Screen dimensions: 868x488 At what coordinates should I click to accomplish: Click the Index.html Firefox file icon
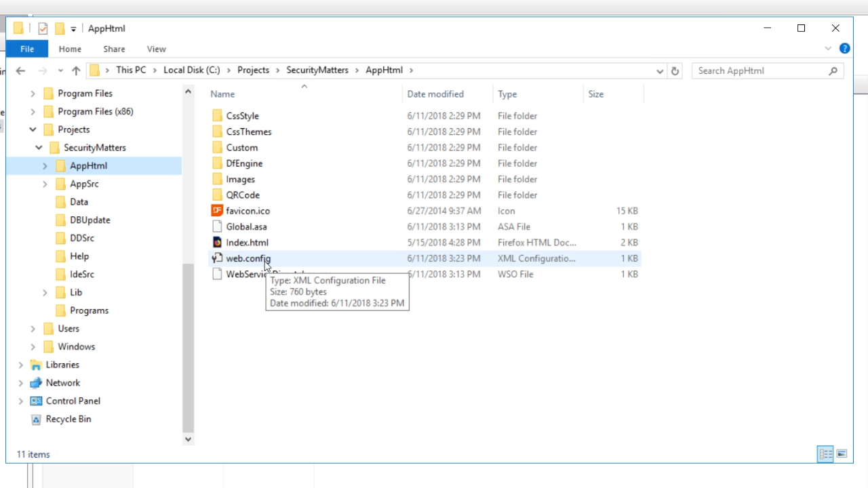[217, 243]
